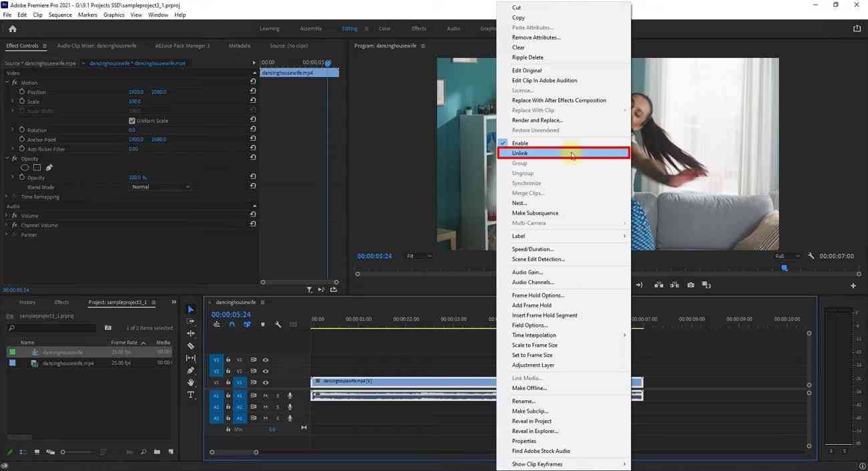Click the Quick Export share icon

857,29
